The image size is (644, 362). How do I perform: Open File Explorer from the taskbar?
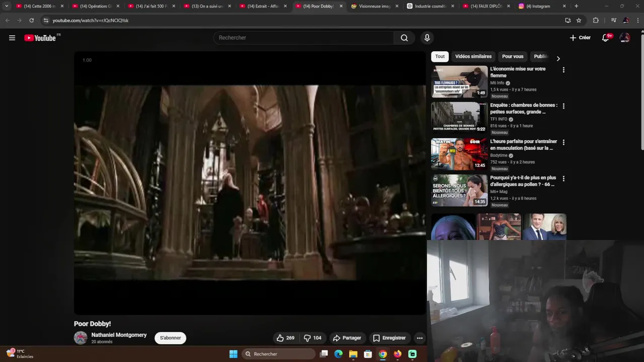click(353, 354)
